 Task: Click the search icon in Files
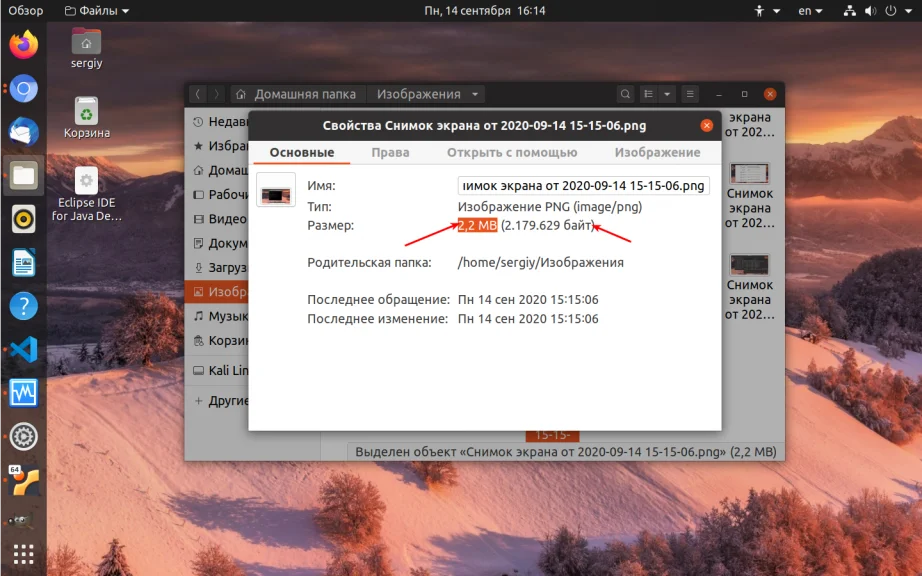click(x=626, y=94)
